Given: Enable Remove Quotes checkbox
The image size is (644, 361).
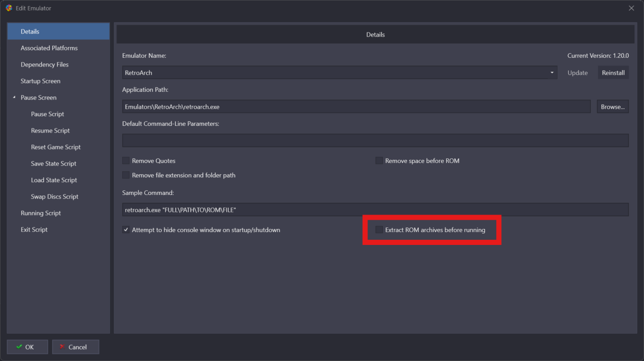Looking at the screenshot, I should pos(126,161).
